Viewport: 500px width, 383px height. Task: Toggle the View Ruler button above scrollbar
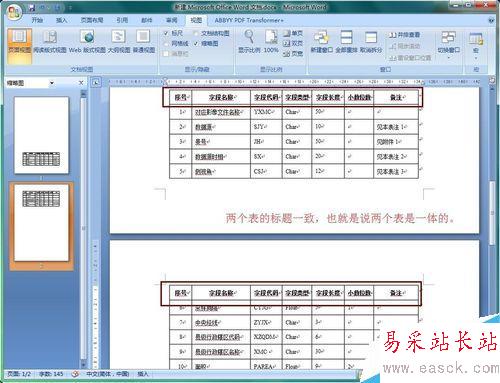[x=492, y=80]
